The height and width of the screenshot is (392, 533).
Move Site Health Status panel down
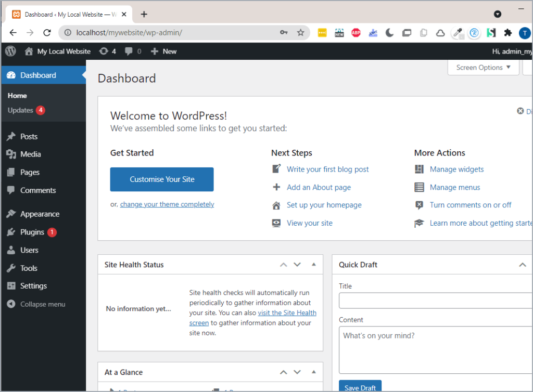pyautogui.click(x=297, y=265)
